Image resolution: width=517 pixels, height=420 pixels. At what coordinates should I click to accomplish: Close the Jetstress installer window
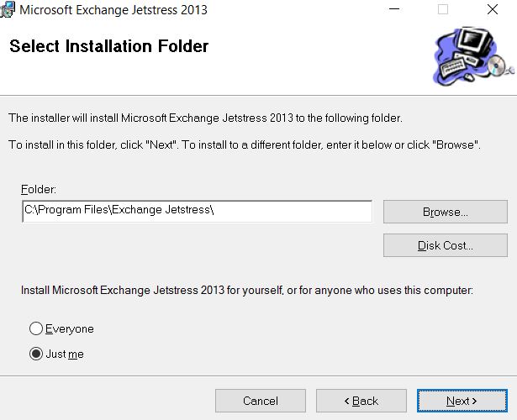(x=492, y=10)
